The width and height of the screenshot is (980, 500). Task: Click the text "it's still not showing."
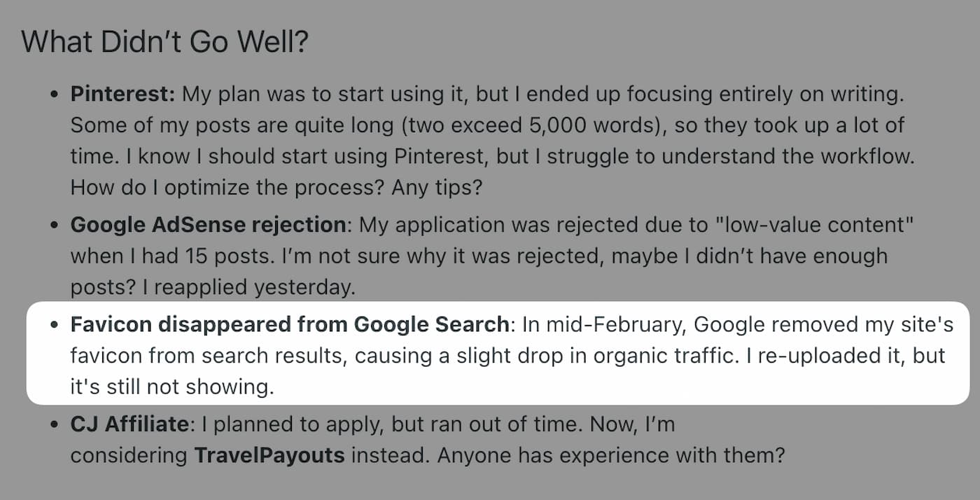(172, 387)
